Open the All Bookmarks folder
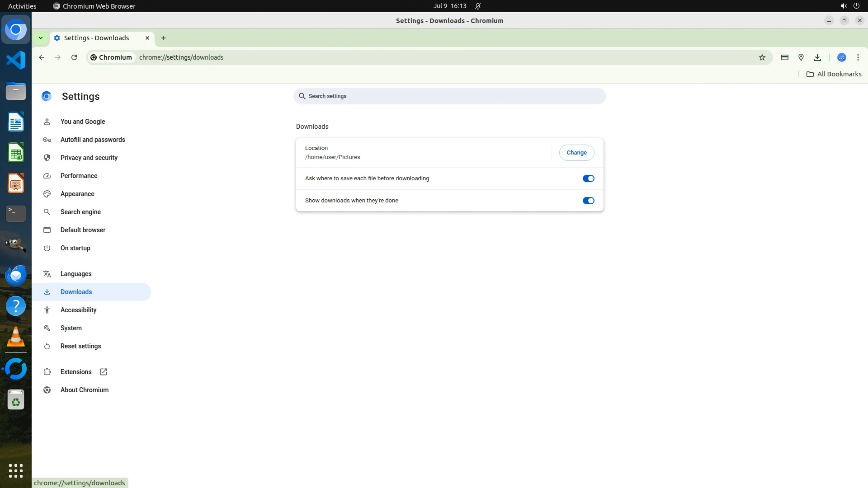The width and height of the screenshot is (868, 488). 834,74
